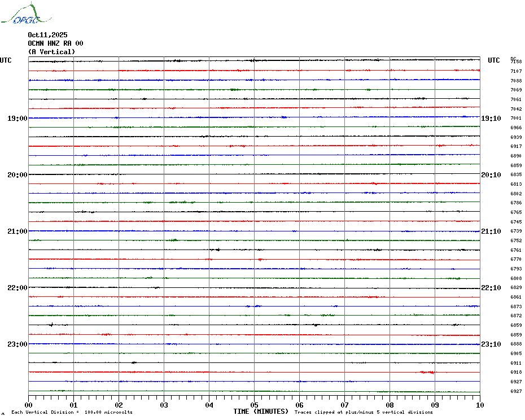Click the 22:00 time label on left
This screenshot has width=525, height=420.
point(17,288)
